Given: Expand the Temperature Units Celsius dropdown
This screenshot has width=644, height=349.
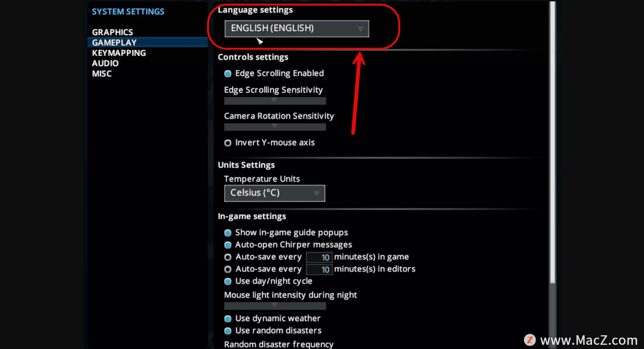Looking at the screenshot, I should [274, 193].
